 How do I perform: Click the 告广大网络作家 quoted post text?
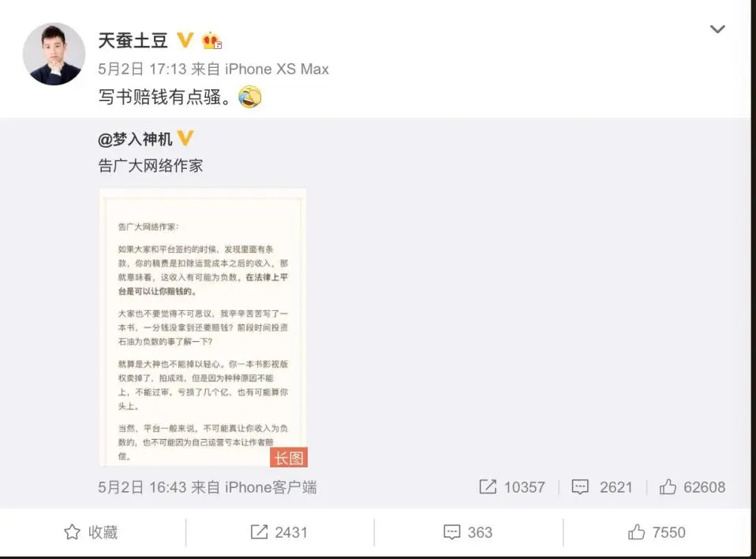(151, 166)
